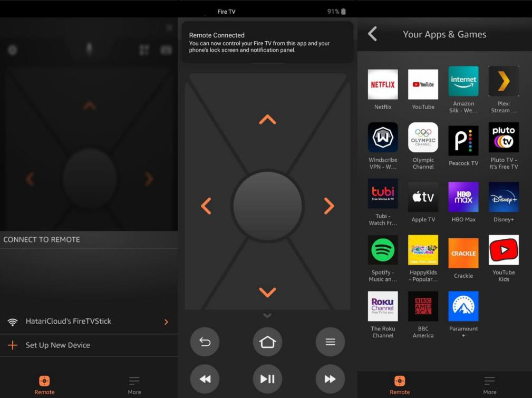Go back from Your Apps & Games

373,34
